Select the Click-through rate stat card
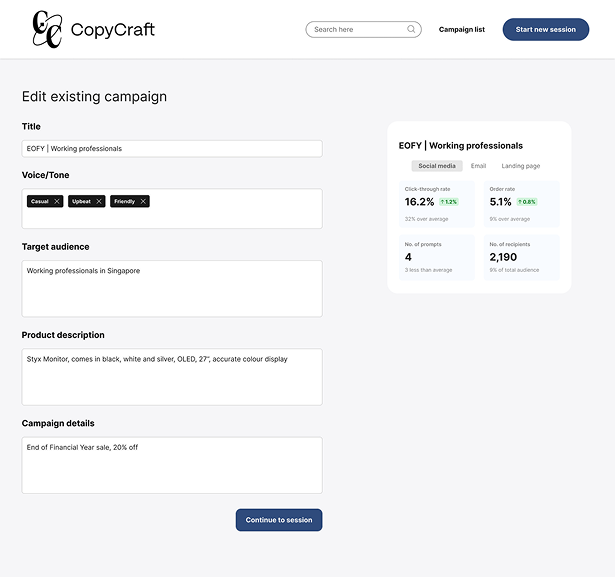The height and width of the screenshot is (577, 615). pyautogui.click(x=437, y=204)
